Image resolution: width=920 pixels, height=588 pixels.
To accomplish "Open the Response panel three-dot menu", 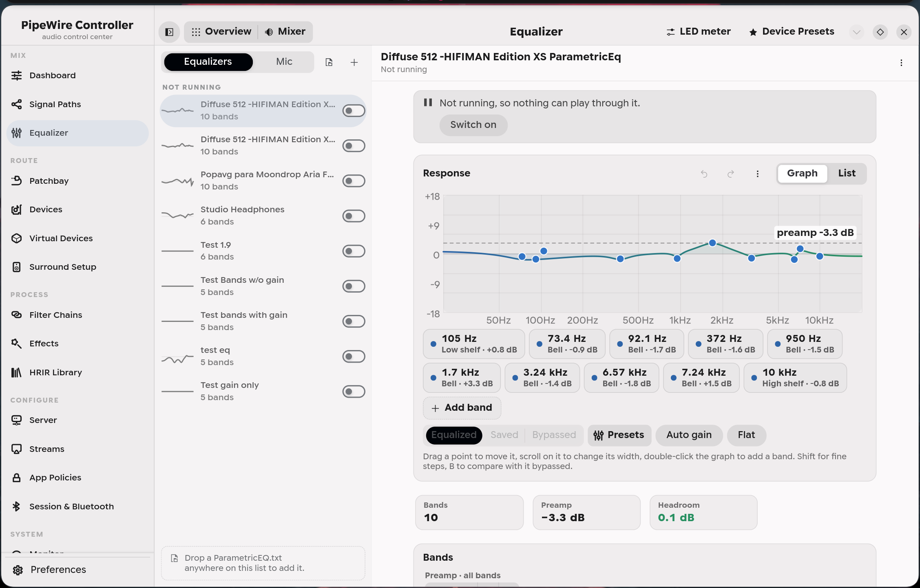I will coord(758,174).
